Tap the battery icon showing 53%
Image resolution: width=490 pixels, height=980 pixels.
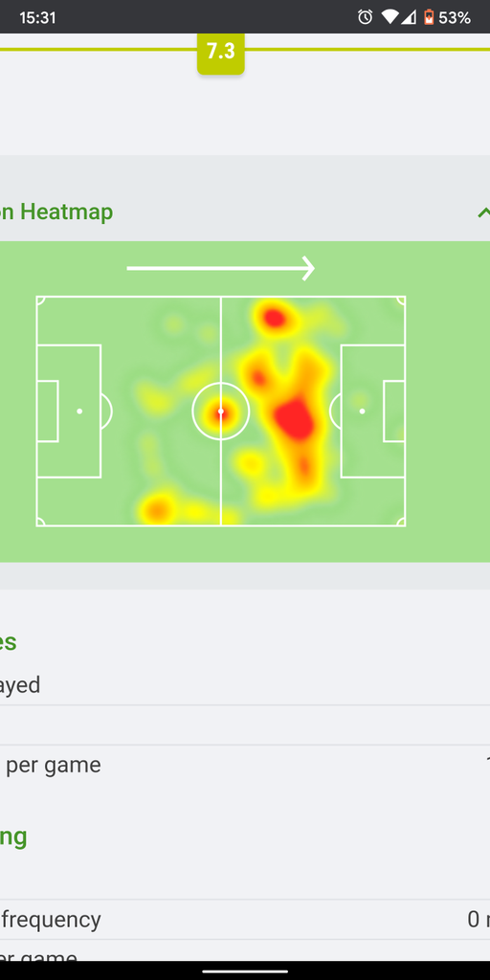pyautogui.click(x=429, y=17)
